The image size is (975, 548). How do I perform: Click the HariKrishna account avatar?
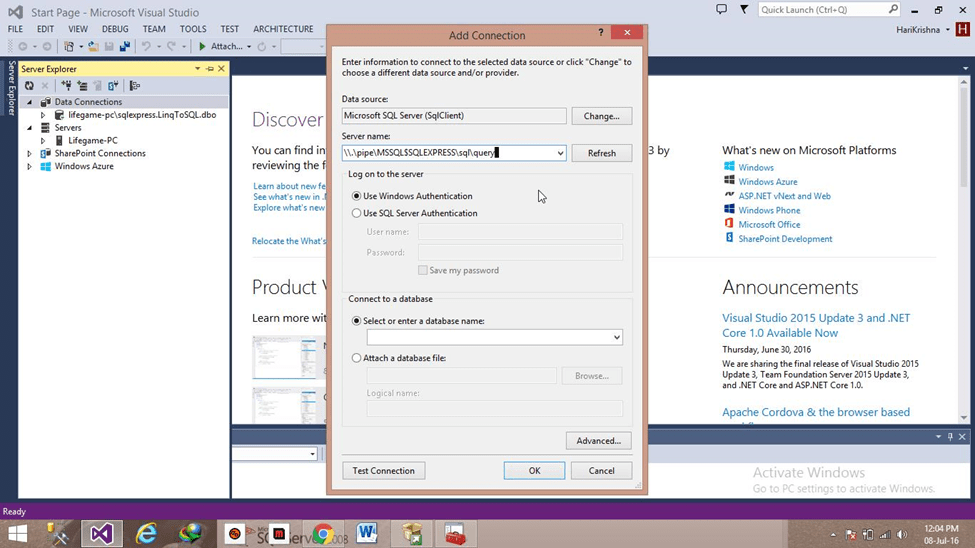(963, 29)
